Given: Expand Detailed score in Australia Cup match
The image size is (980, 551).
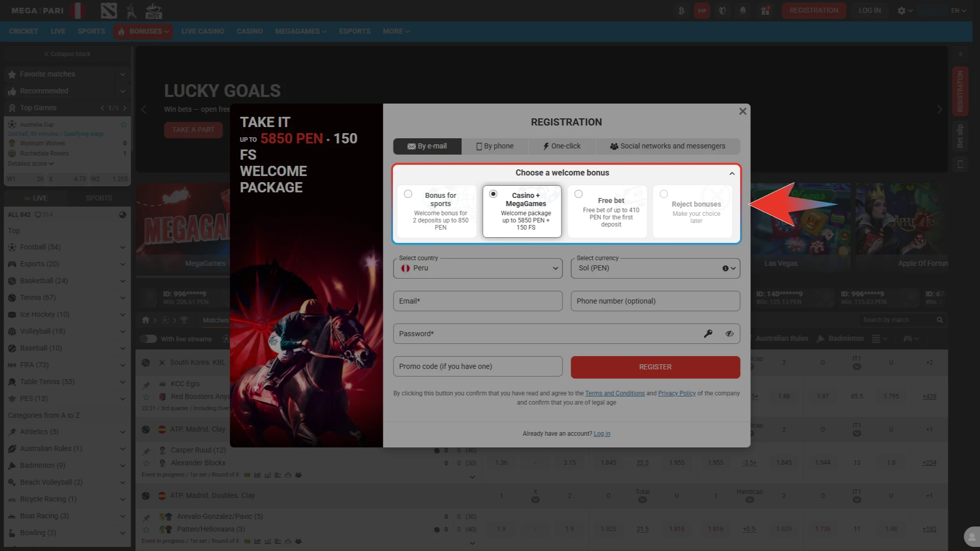Looking at the screenshot, I should (31, 164).
